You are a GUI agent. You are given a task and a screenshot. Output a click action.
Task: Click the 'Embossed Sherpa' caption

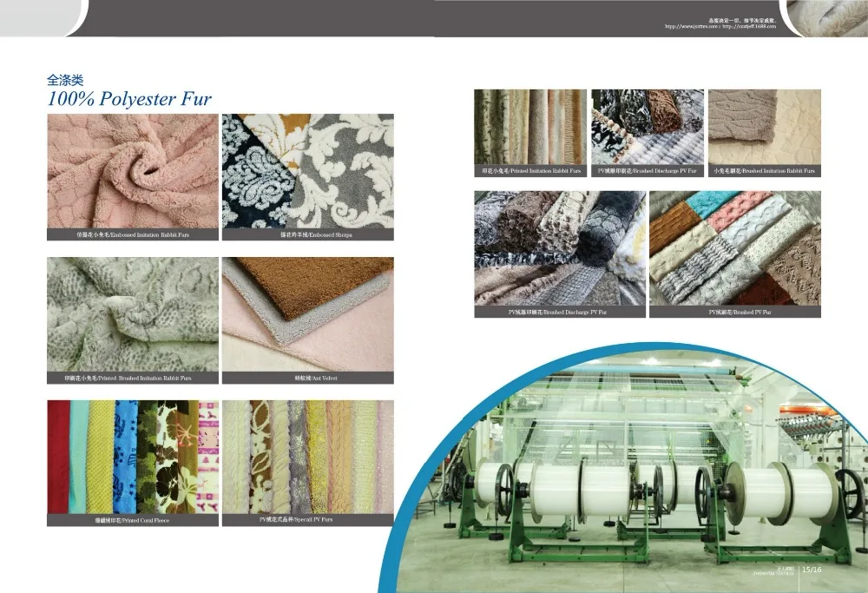pyautogui.click(x=316, y=234)
